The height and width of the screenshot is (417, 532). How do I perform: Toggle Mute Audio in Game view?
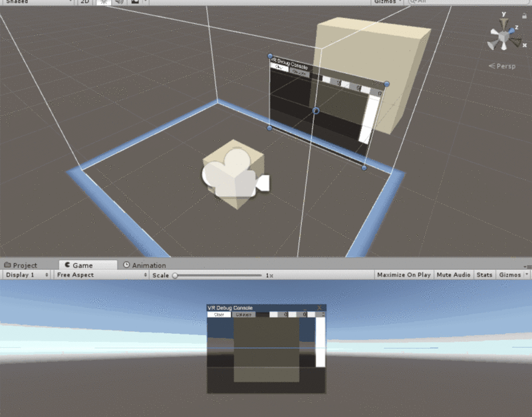pyautogui.click(x=454, y=275)
